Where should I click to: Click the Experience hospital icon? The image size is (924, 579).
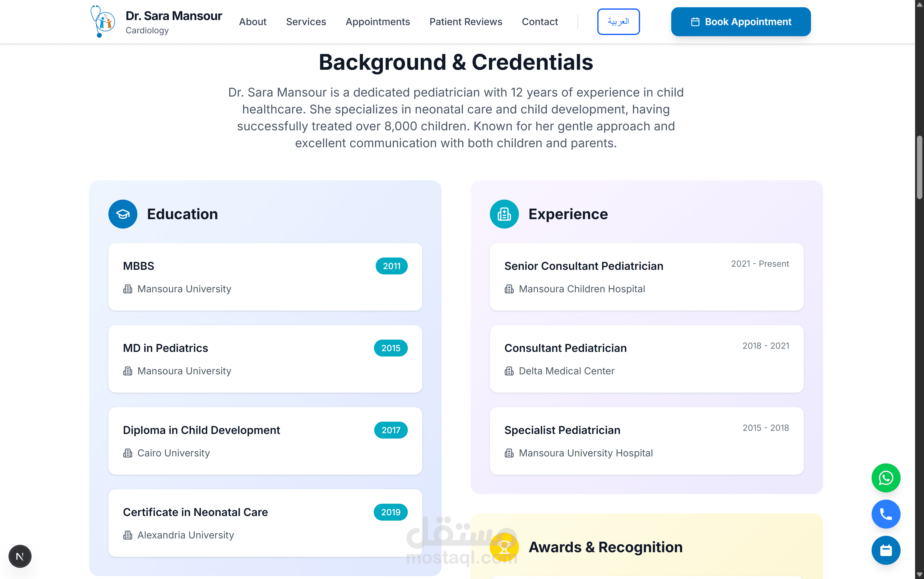(504, 214)
